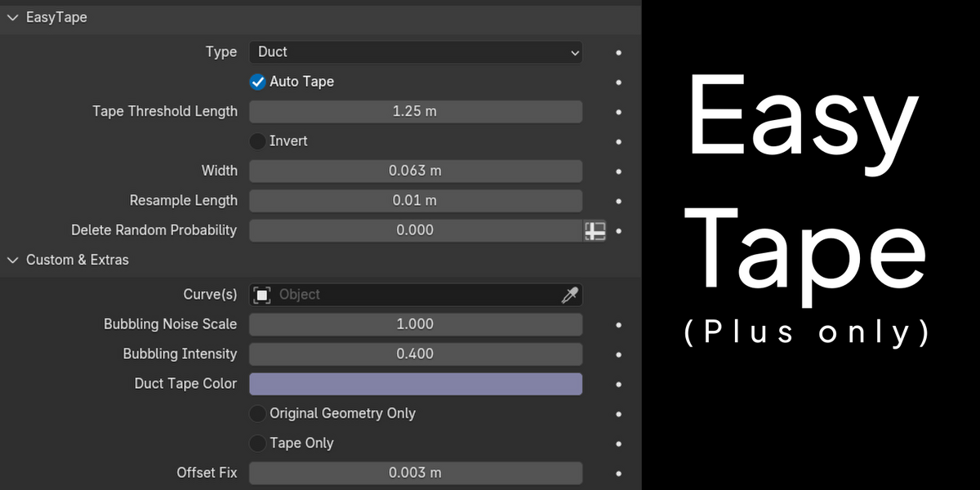Click animate dot beside Duct Tape Color
Image resolution: width=980 pixels, height=490 pixels.
[619, 385]
